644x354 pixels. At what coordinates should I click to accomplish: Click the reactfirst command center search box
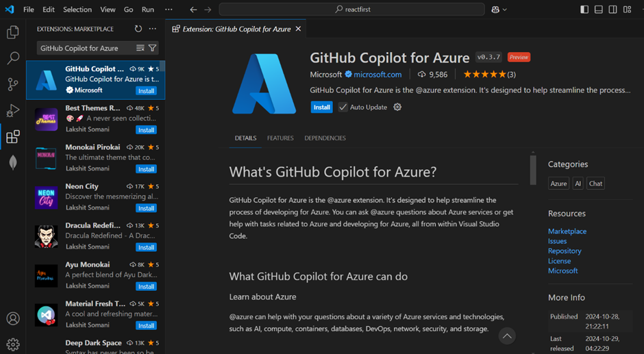[351, 10]
